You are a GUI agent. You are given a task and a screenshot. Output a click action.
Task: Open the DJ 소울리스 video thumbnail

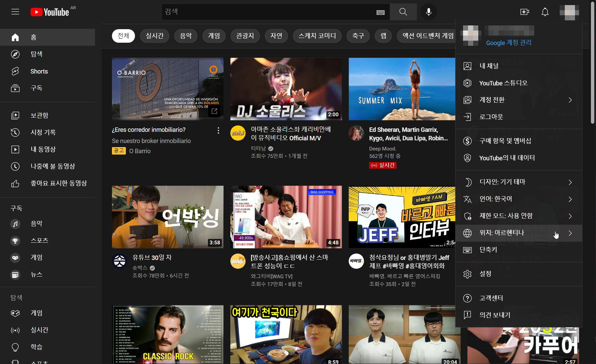click(x=286, y=89)
